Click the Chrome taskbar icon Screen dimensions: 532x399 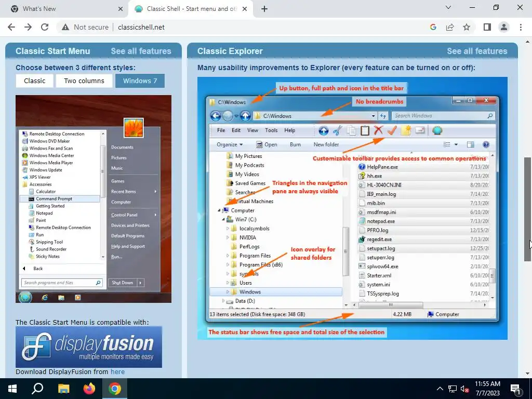coord(115,389)
